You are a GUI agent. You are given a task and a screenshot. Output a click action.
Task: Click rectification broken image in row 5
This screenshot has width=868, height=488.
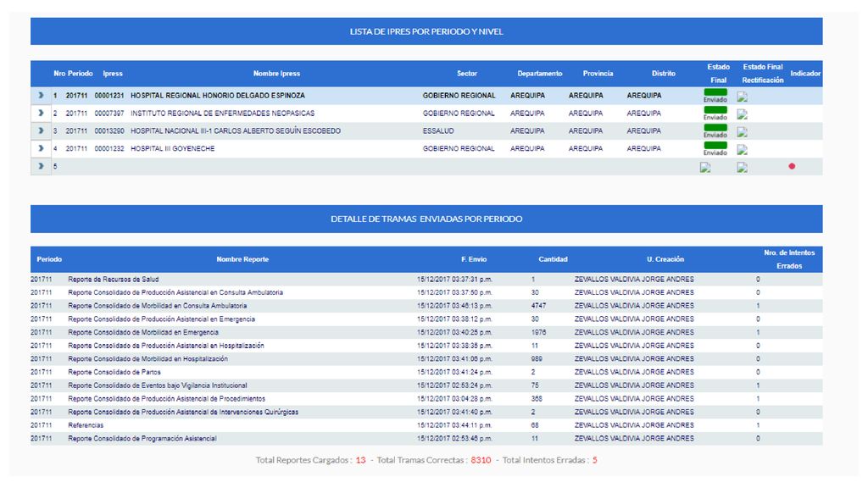pyautogui.click(x=743, y=168)
